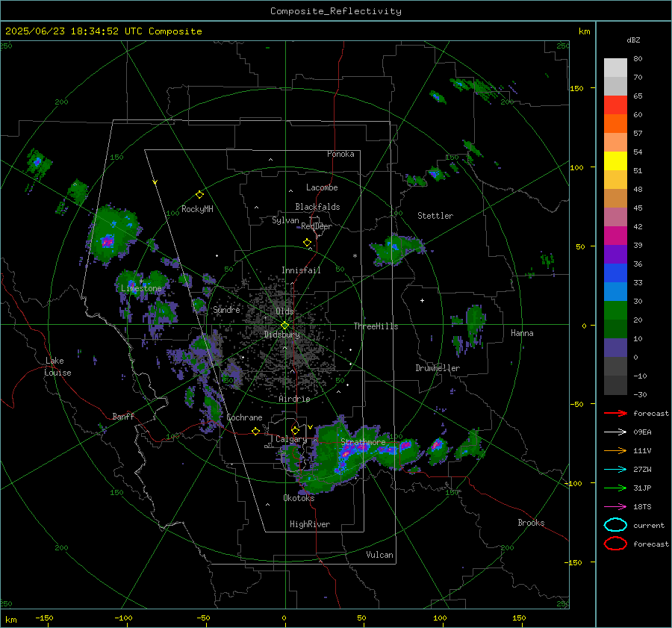Viewport: 672px width, 628px height.
Task: Click the purple 36-39 dBZ swatch
Action: click(x=615, y=255)
